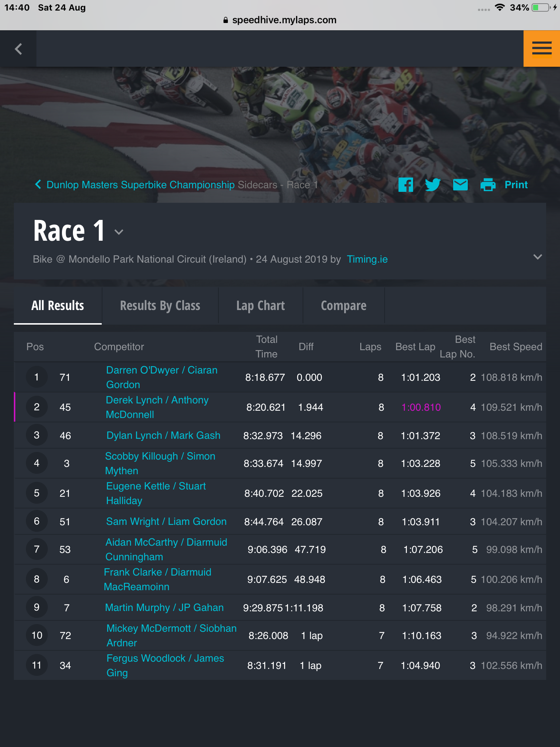
Task: Open Martin Murphy / JP Gahan result
Action: 164,608
